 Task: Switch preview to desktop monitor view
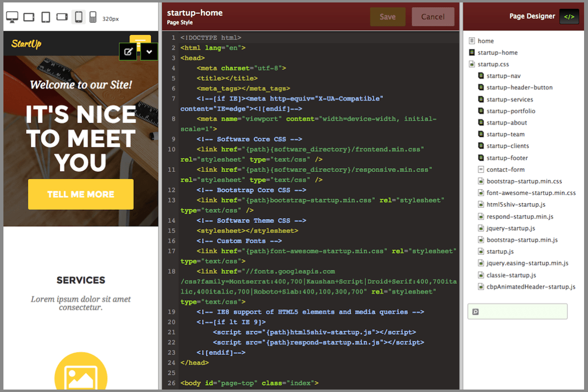tap(12, 17)
